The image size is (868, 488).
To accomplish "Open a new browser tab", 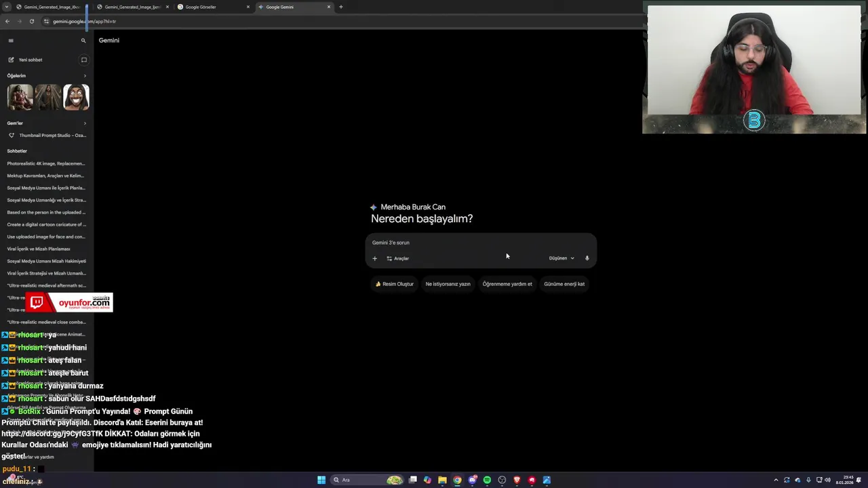I will tap(340, 7).
